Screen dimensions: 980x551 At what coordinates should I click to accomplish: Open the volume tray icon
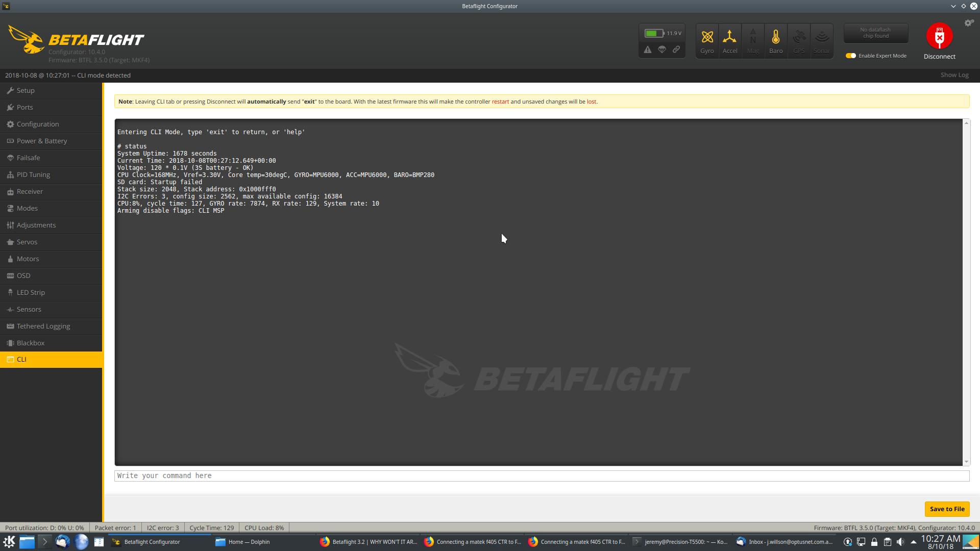(900, 542)
